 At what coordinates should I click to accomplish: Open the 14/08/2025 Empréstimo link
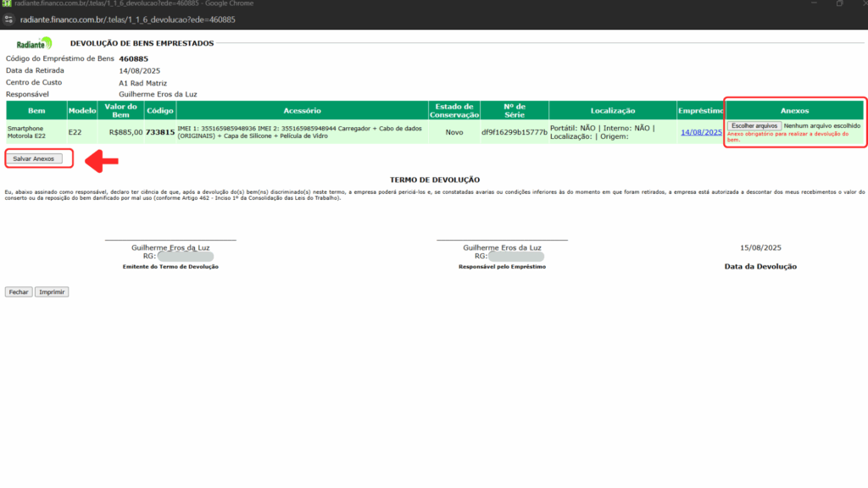click(x=700, y=132)
